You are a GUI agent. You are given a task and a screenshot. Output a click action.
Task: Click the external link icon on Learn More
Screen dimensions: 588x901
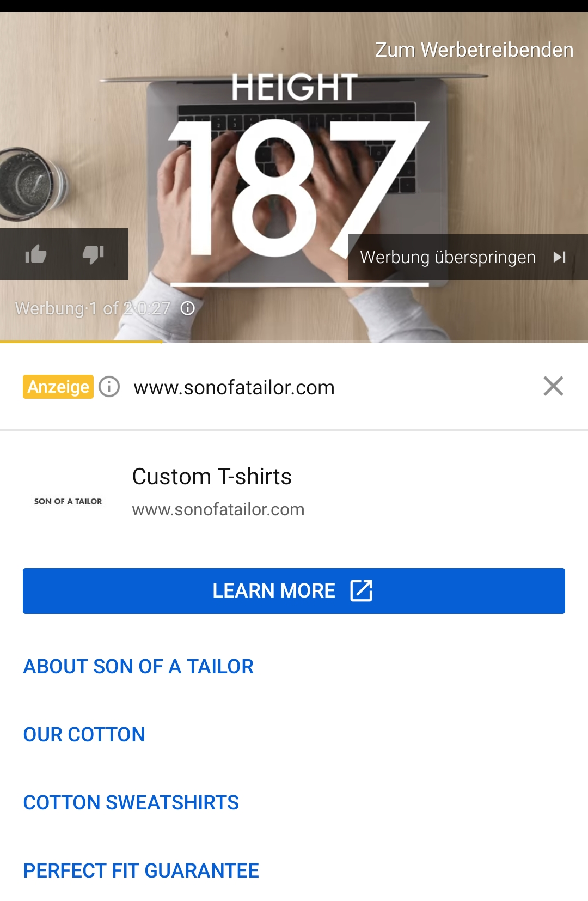click(x=361, y=590)
